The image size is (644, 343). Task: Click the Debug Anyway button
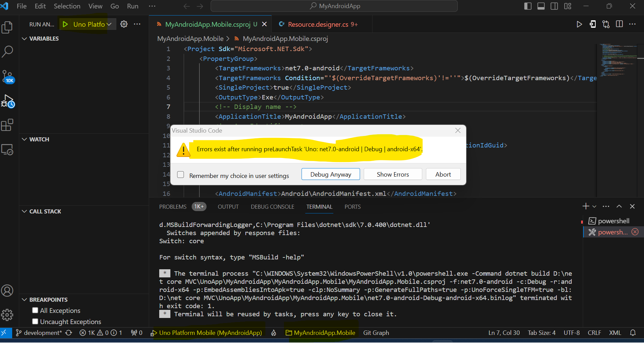(330, 174)
